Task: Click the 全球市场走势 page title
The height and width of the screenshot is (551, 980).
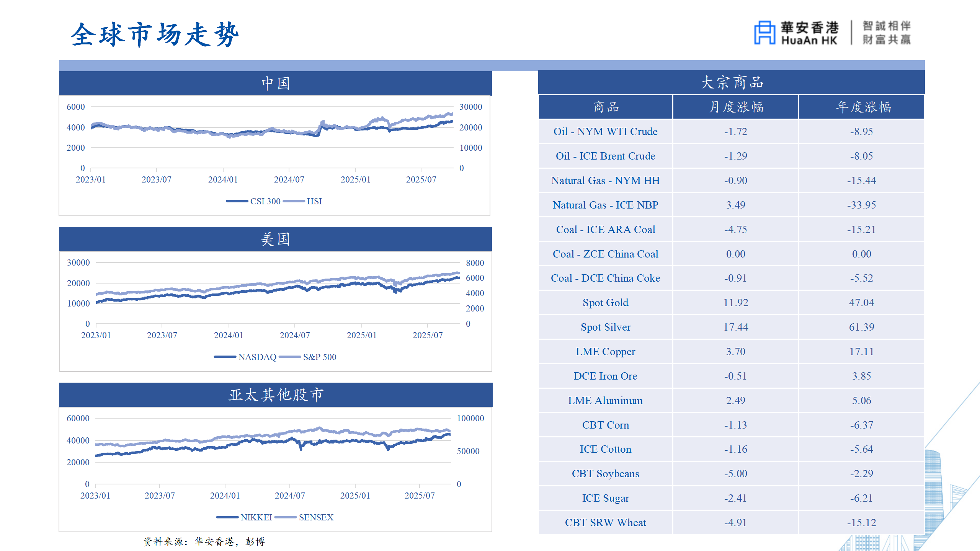Action: pos(155,34)
